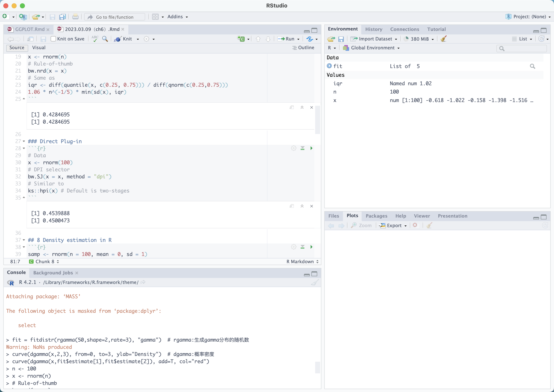Zoom the plot in the Plots pane
The height and width of the screenshot is (392, 554).
[x=361, y=225]
